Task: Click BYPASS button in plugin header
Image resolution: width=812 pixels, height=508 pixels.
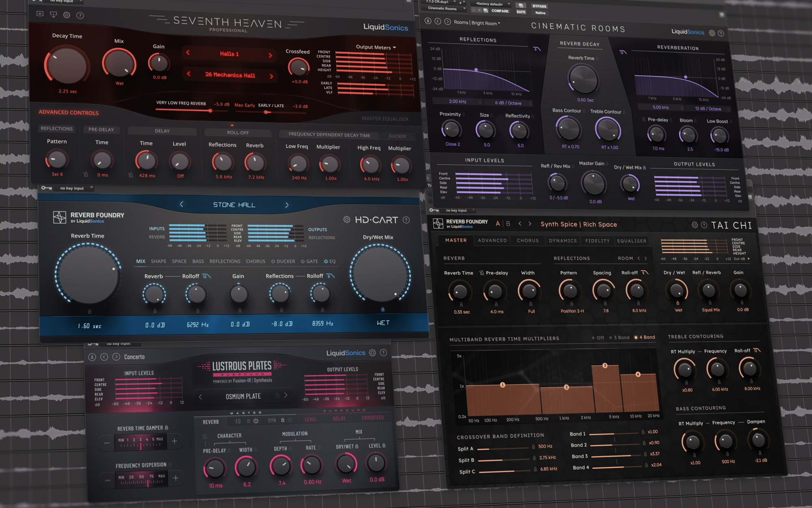Action: point(540,6)
